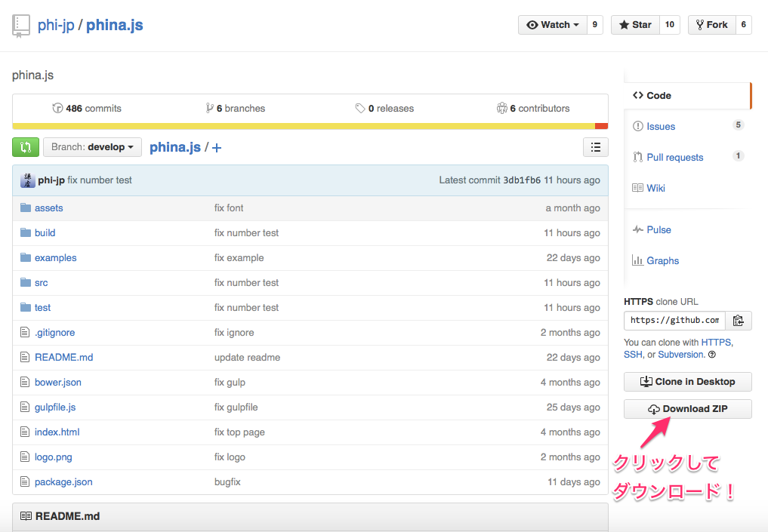Click the releases tag icon
The image size is (768, 532).
[x=361, y=108]
